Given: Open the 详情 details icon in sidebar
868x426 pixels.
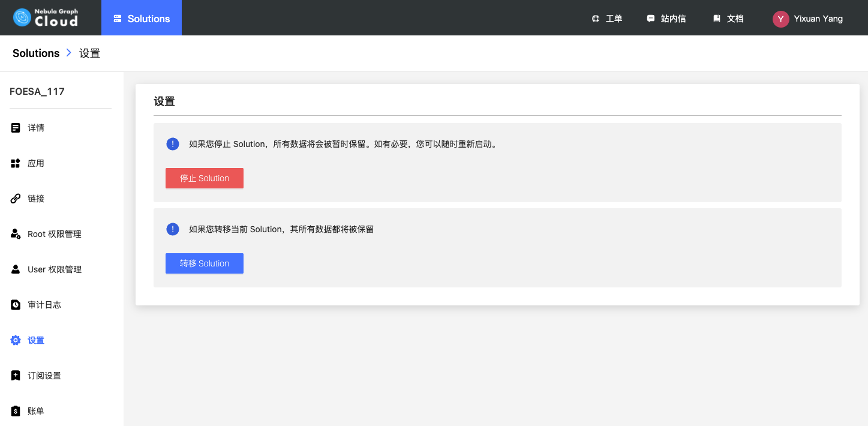Looking at the screenshot, I should pos(16,128).
